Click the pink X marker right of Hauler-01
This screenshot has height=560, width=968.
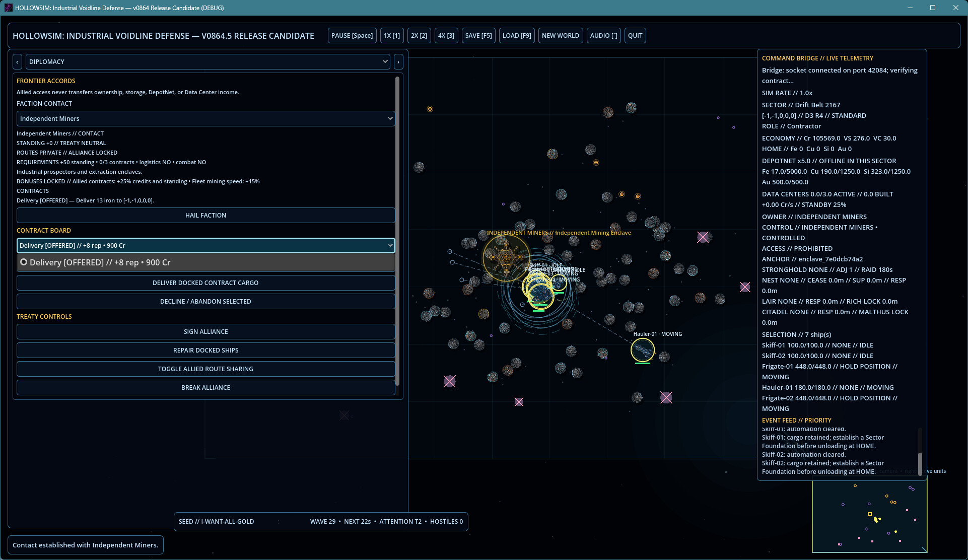point(666,398)
